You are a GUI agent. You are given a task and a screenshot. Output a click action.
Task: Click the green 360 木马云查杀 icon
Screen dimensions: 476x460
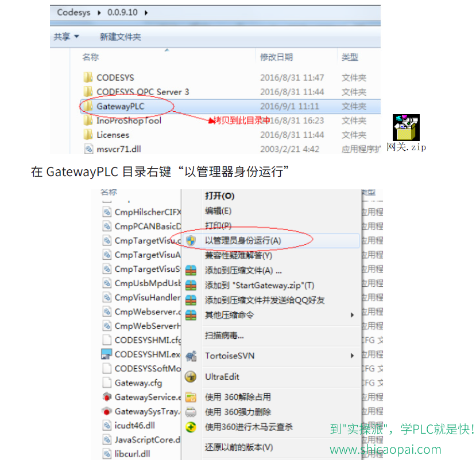click(x=191, y=427)
